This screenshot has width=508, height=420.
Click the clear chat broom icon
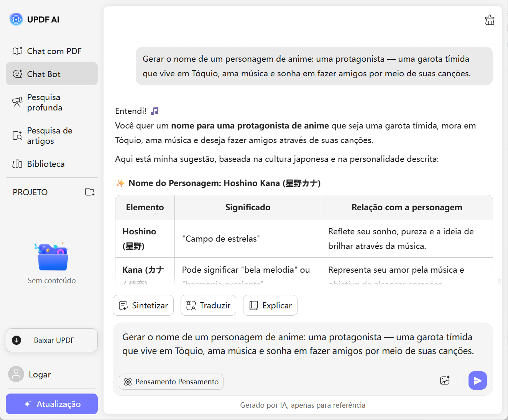pos(490,20)
